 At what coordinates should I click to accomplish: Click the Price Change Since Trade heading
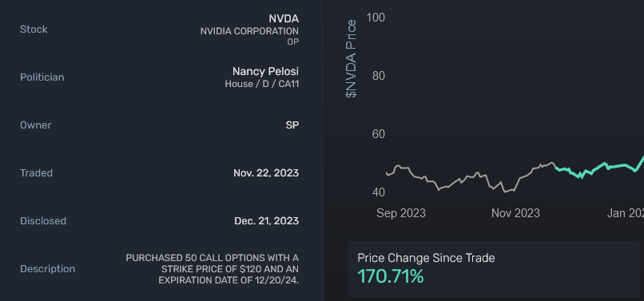pyautogui.click(x=426, y=258)
